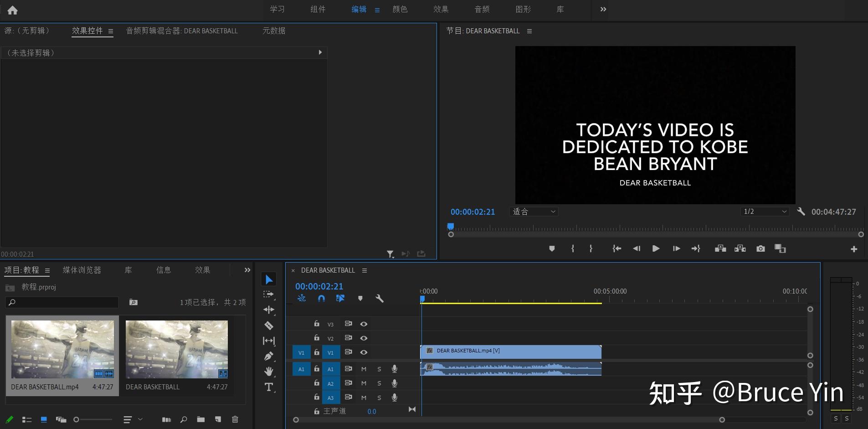Open the program monitor button editor plus
The image size is (868, 429).
[854, 249]
